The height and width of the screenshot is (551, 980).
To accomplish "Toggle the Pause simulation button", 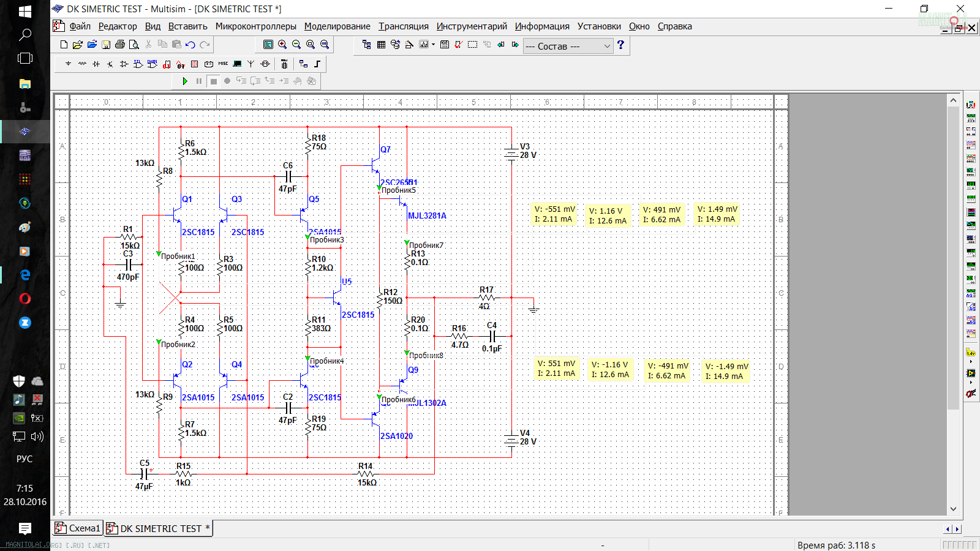I will [199, 81].
